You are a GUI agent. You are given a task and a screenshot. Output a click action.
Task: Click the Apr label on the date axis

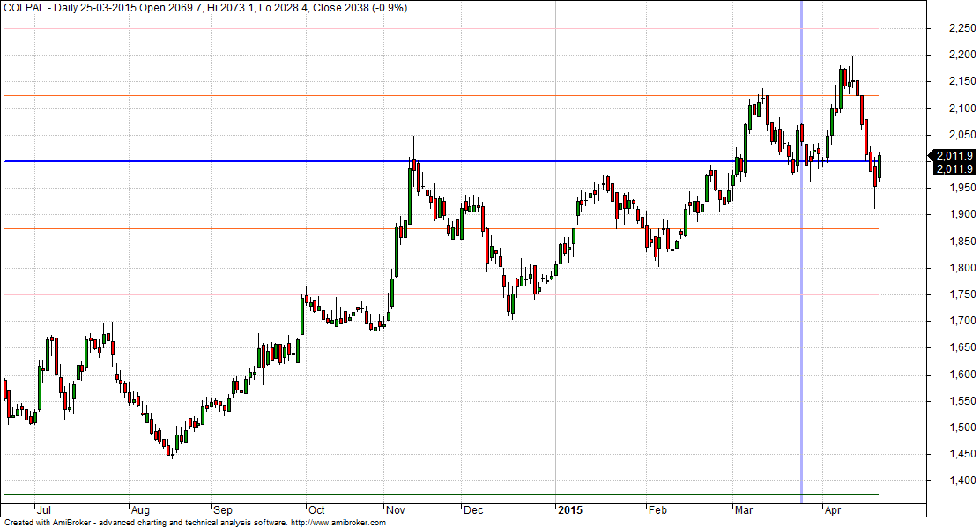click(832, 509)
